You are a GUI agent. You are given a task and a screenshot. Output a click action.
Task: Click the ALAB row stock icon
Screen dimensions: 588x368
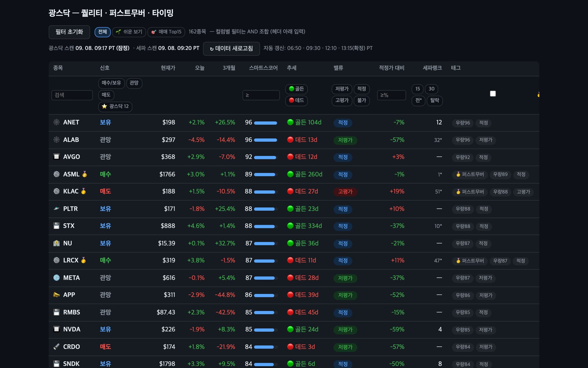tap(56, 140)
